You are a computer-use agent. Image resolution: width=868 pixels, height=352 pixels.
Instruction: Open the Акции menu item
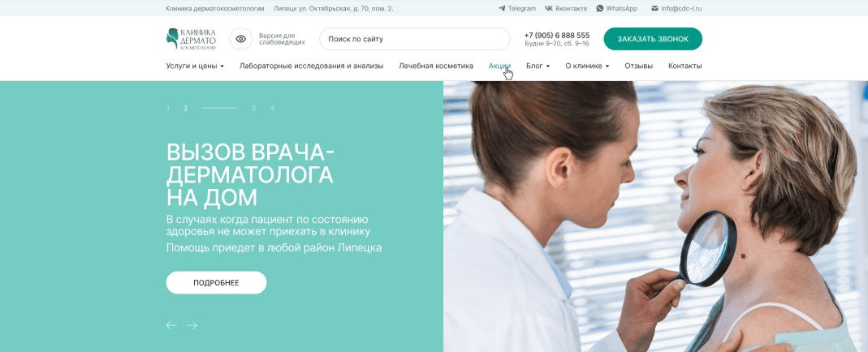499,66
